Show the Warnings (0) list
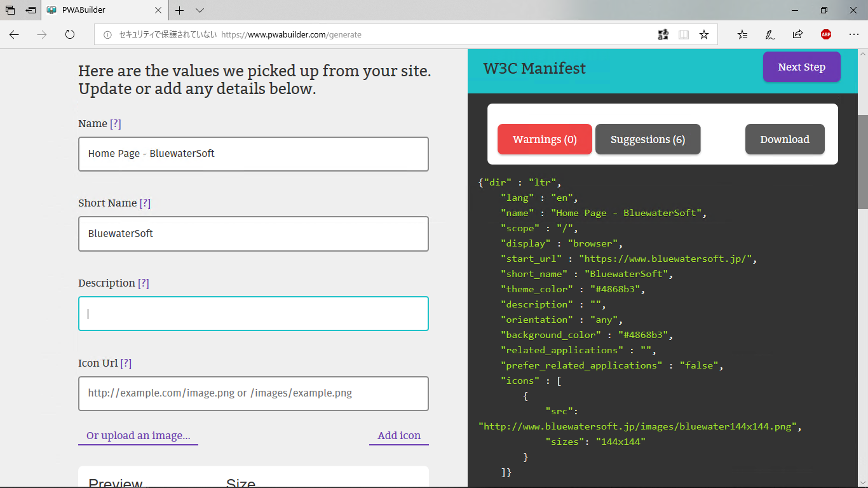The height and width of the screenshot is (488, 868). [545, 139]
